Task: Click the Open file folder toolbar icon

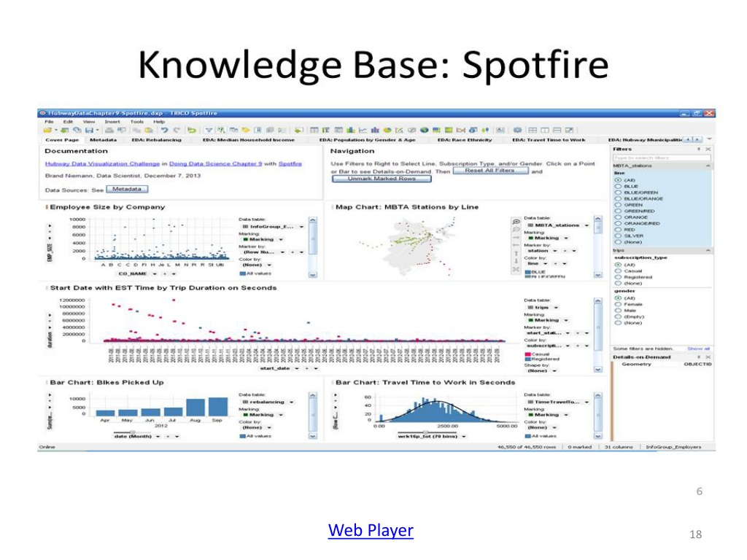Action: (x=47, y=130)
